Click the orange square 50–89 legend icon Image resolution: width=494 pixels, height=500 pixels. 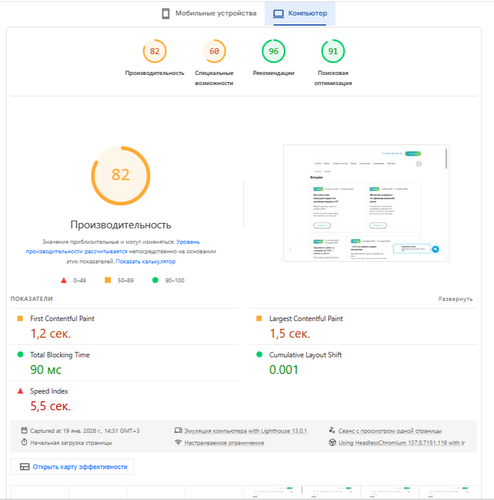pyautogui.click(x=108, y=280)
